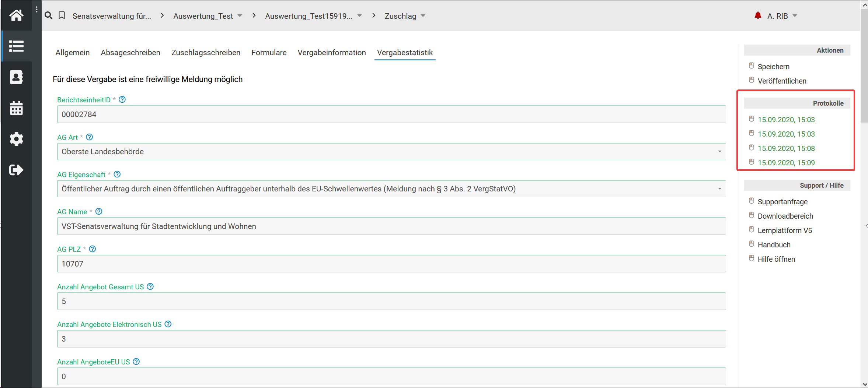This screenshot has height=388, width=868.
Task: Click the Anzahl Angebot Gesamt US field
Action: click(391, 301)
